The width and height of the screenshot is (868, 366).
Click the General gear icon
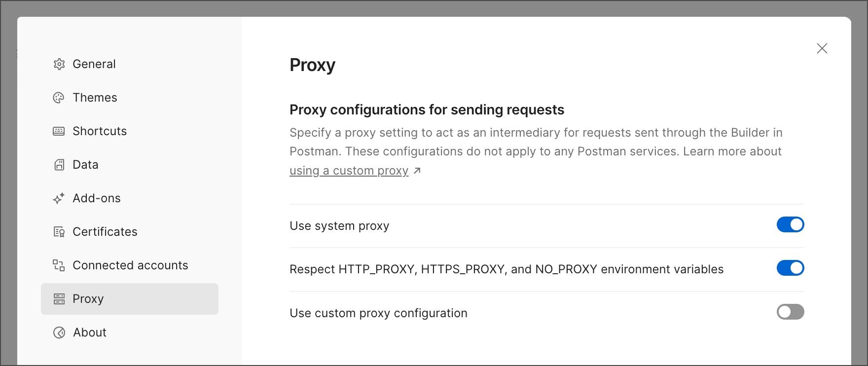point(59,64)
